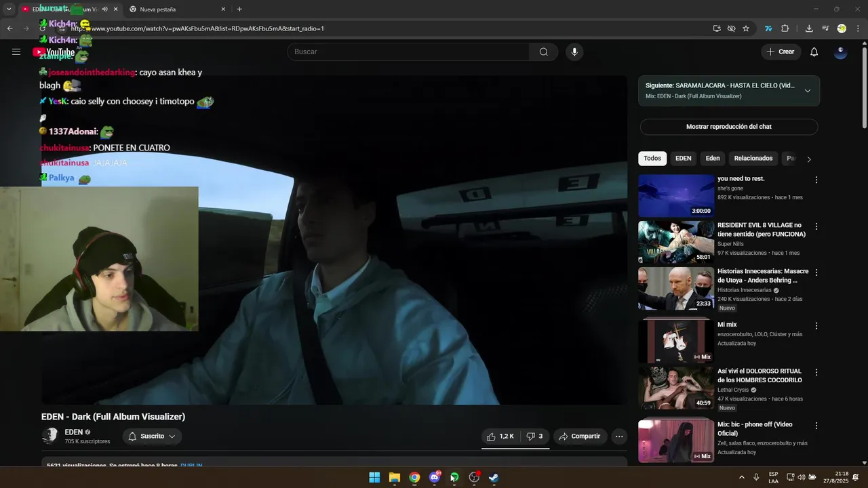
Task: Open the YouTube hamburger guide menu
Action: (x=16, y=52)
